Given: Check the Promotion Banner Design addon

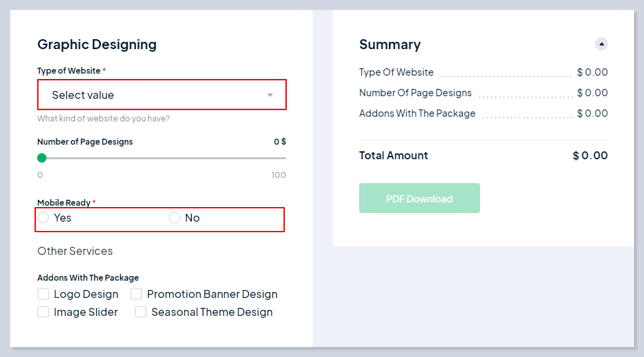Looking at the screenshot, I should 136,294.
